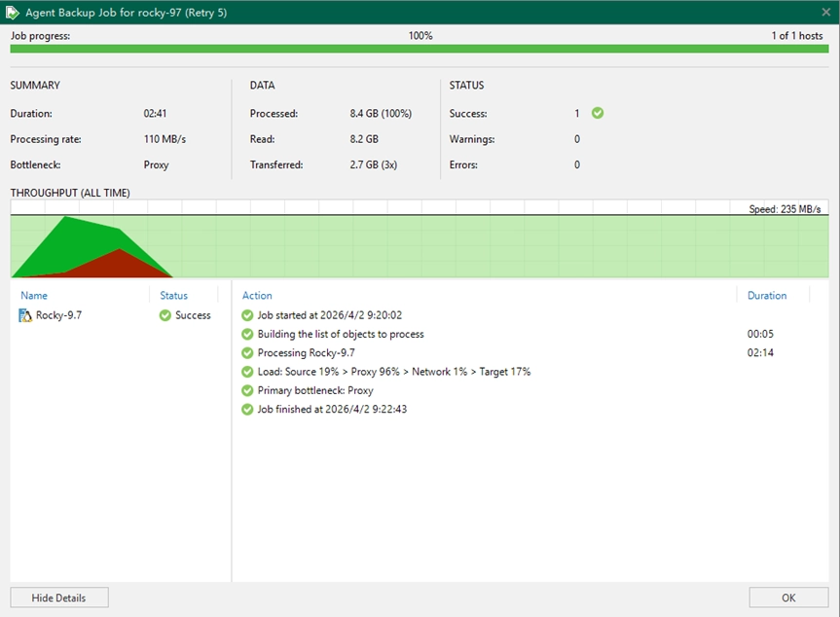The image size is (840, 617).
Task: Click the Bottleneck value Proxy in summary
Action: coord(156,165)
